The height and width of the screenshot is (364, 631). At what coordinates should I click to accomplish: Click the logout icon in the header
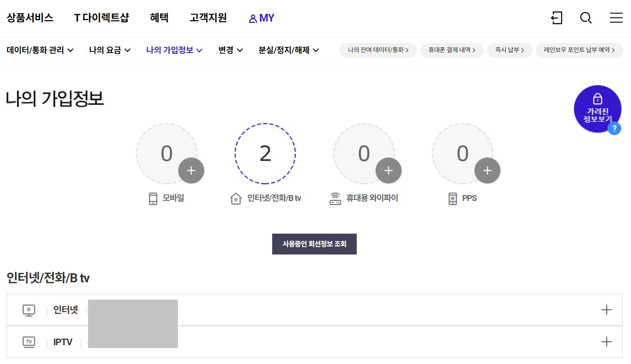557,18
